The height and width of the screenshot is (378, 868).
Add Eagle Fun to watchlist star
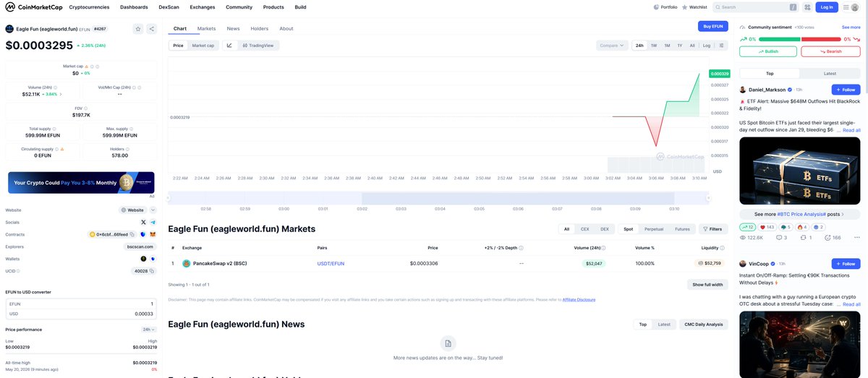pyautogui.click(x=138, y=29)
